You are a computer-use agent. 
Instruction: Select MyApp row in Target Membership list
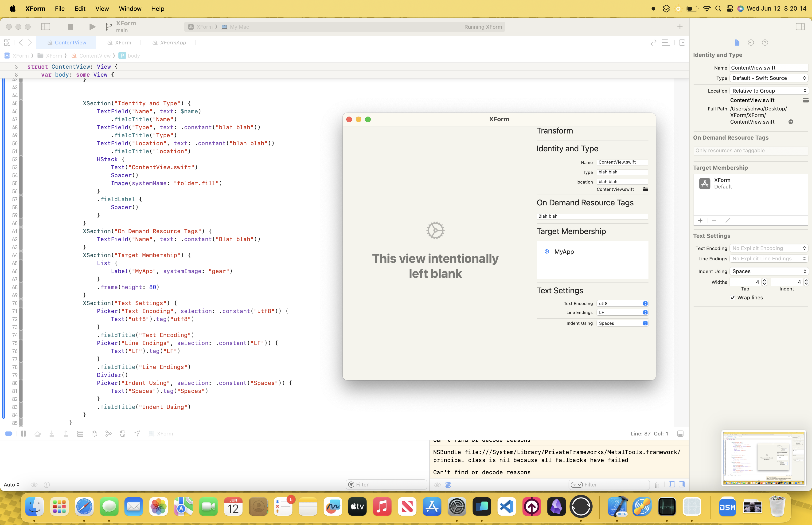pos(592,252)
